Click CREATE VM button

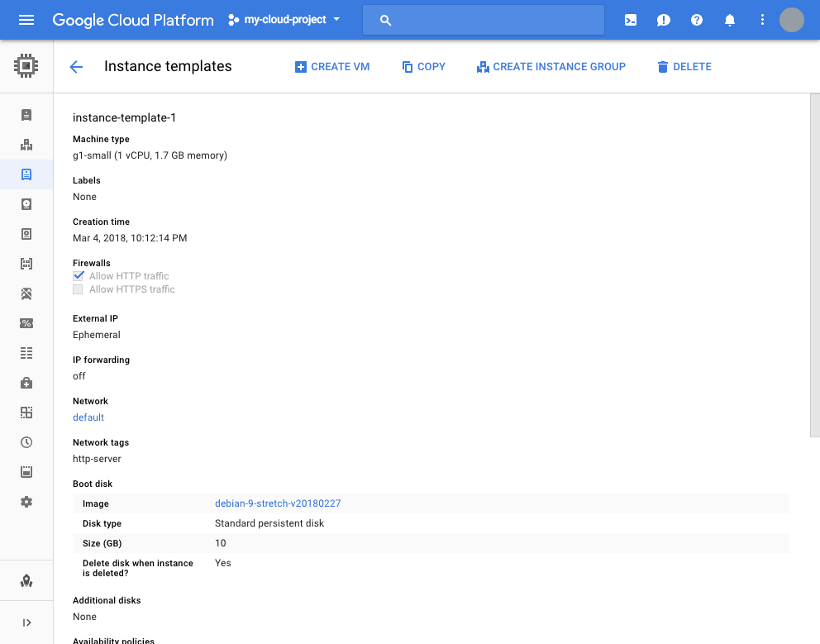click(x=332, y=66)
